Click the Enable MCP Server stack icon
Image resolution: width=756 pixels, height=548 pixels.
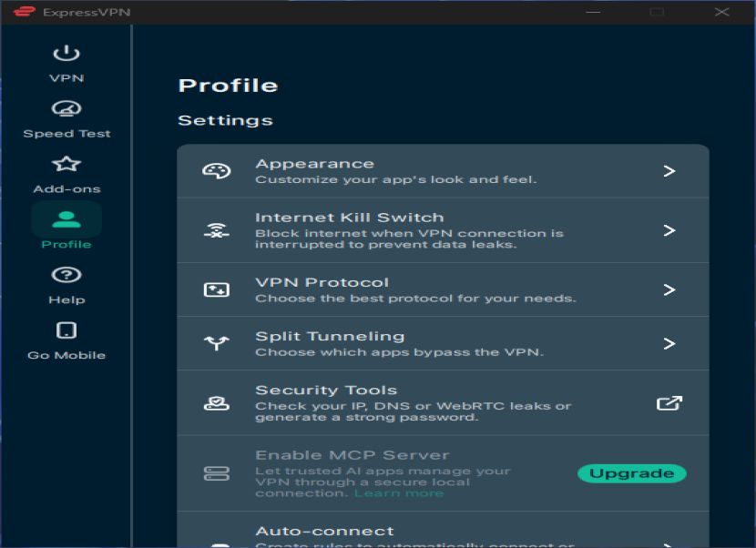point(217,473)
